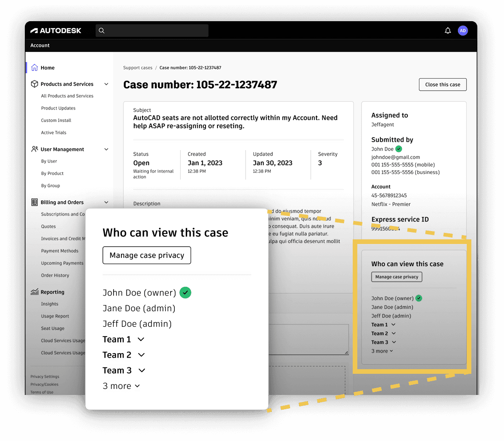Image resolution: width=504 pixels, height=441 pixels.
Task: Click Manage case privacy in side panel
Action: [397, 277]
